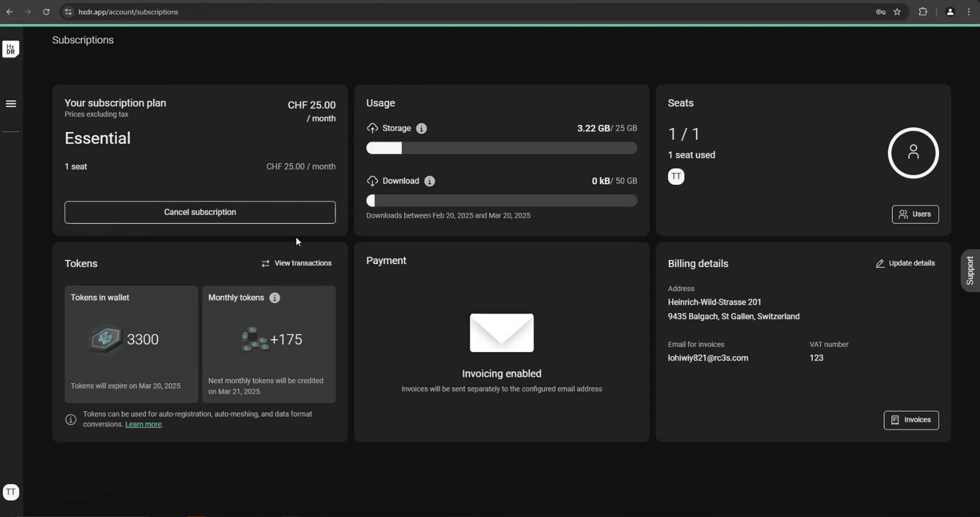Open View transactions for tokens

(x=296, y=263)
